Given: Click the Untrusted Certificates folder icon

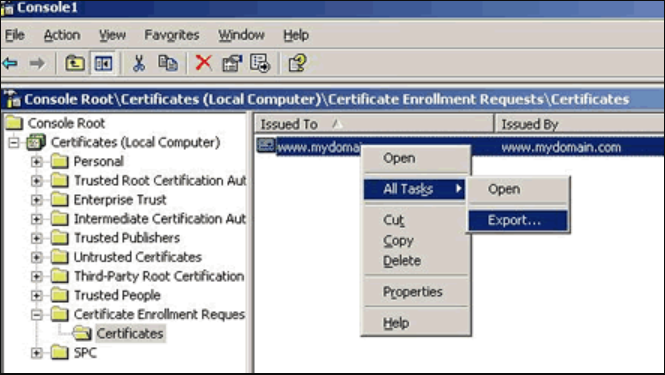Looking at the screenshot, I should pos(59,257).
